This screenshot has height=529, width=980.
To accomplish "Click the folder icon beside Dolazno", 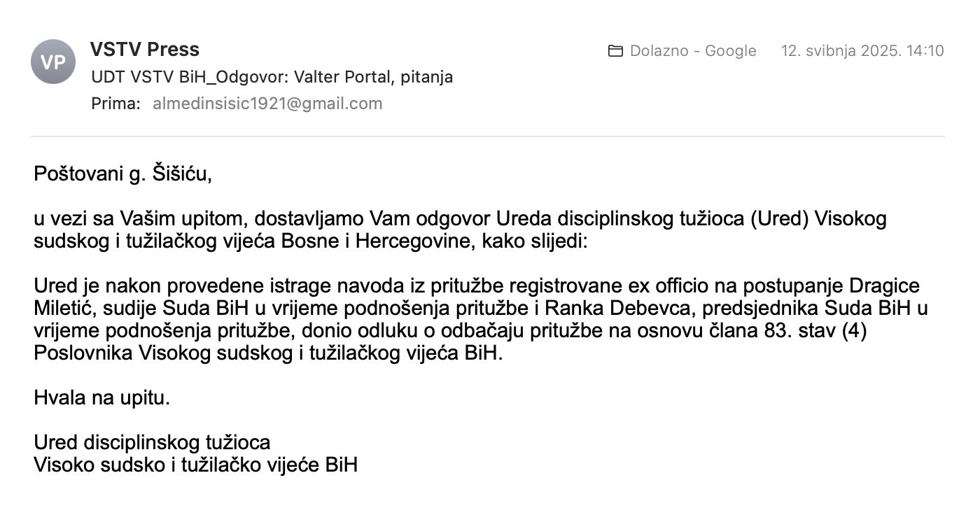I will (615, 50).
